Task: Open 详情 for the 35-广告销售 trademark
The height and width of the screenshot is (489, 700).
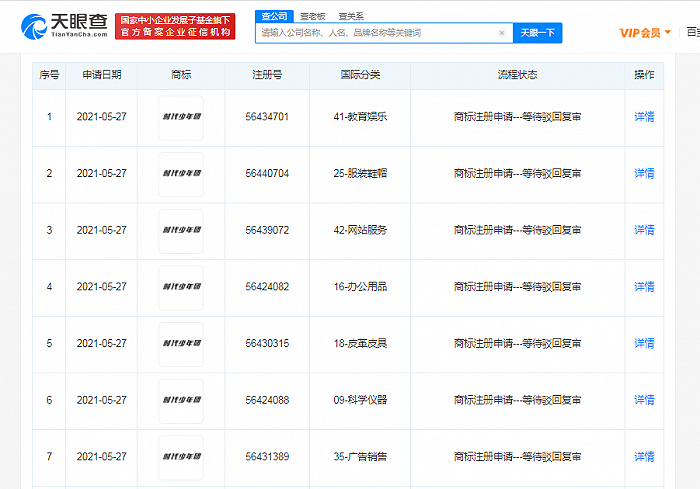Action: click(x=644, y=456)
